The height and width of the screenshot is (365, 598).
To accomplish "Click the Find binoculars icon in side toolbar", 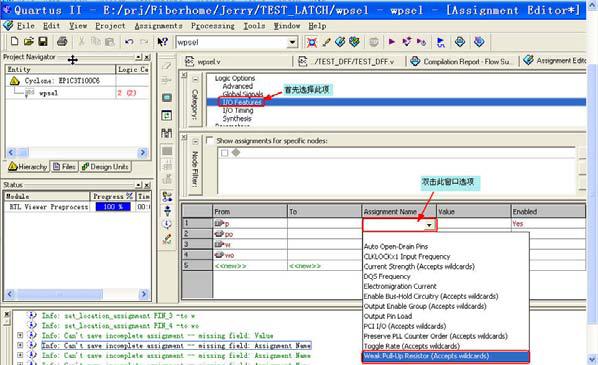I will pyautogui.click(x=167, y=133).
